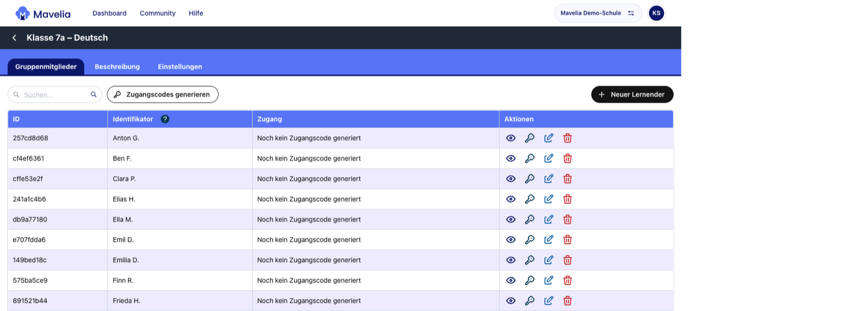Viewport: 868px width, 311px height.
Task: Click the Klasse 7a – Deutsch title
Action: [x=67, y=38]
